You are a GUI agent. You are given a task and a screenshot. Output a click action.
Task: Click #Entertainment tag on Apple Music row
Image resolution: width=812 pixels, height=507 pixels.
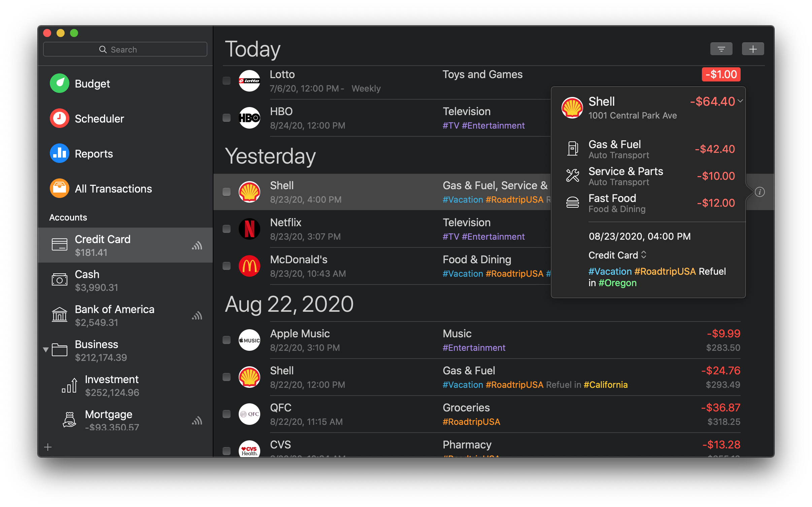point(474,347)
